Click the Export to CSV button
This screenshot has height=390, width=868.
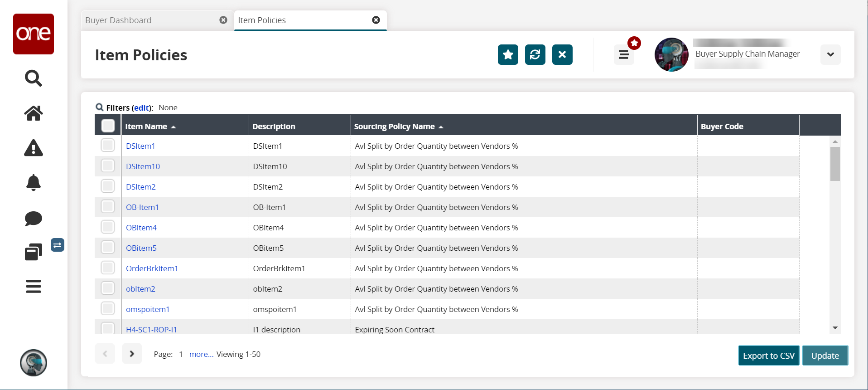coord(768,356)
